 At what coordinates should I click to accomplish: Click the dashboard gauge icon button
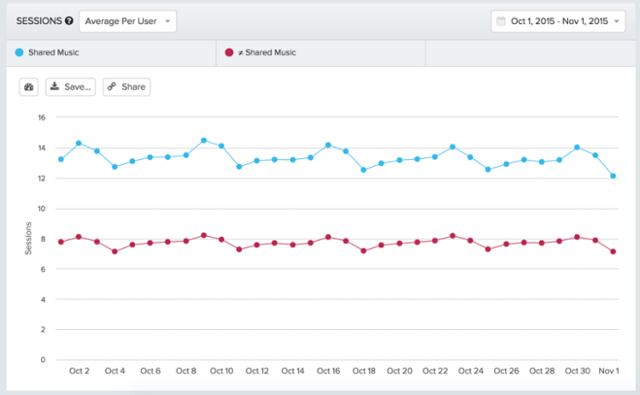tap(29, 87)
